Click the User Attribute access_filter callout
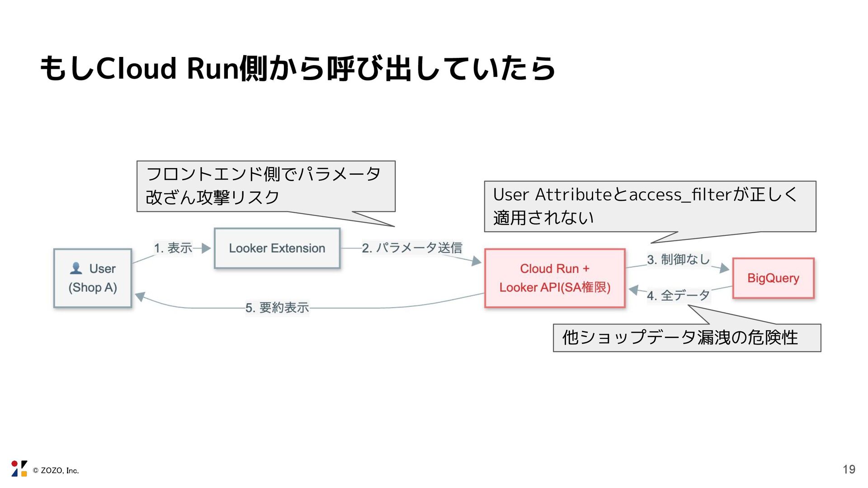This screenshot has width=868, height=488. tap(650, 206)
